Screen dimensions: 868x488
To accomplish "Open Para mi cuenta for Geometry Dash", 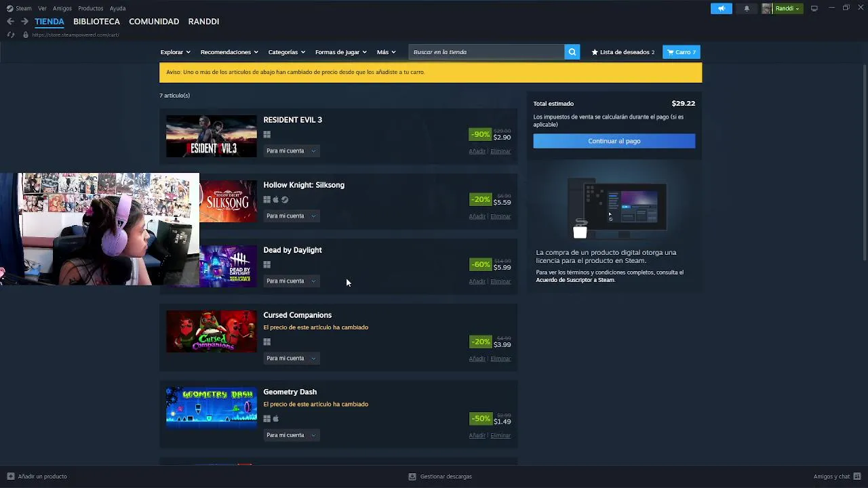I will coord(291,435).
